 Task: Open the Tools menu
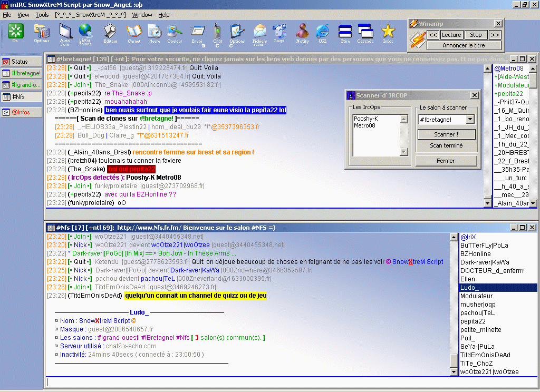(x=42, y=15)
